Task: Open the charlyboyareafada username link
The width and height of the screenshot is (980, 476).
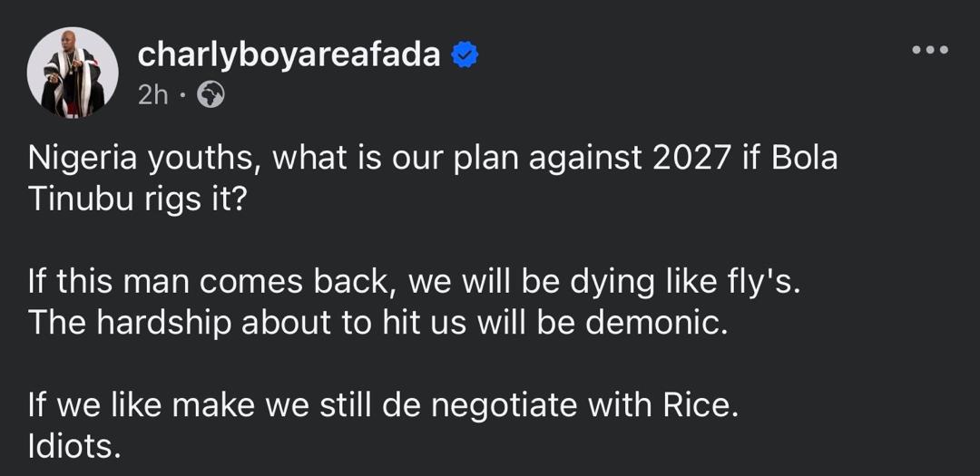Action: (x=289, y=55)
